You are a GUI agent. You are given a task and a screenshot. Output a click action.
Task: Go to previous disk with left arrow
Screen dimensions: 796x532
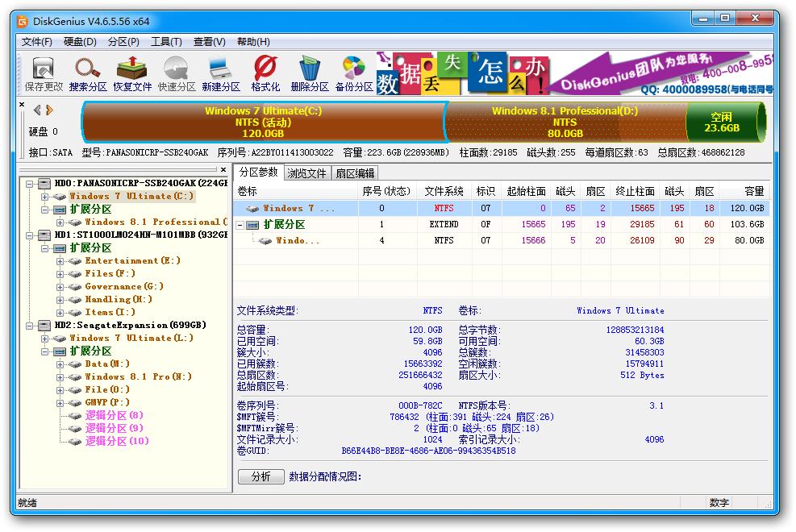tap(37, 110)
